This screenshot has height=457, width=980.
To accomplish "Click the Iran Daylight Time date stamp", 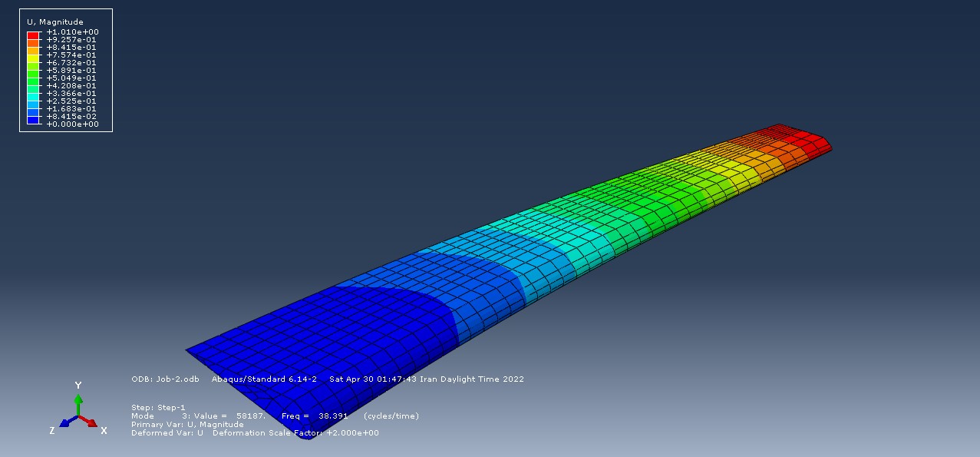I will click(x=427, y=379).
